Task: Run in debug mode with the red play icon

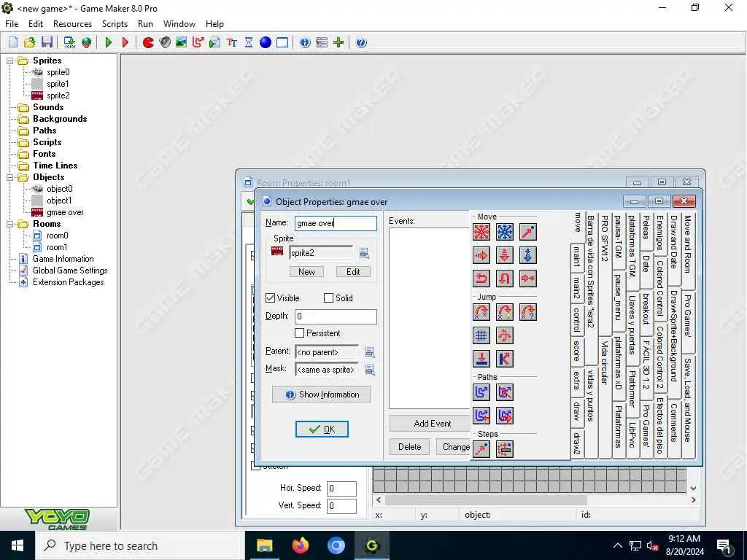Action: (125, 42)
